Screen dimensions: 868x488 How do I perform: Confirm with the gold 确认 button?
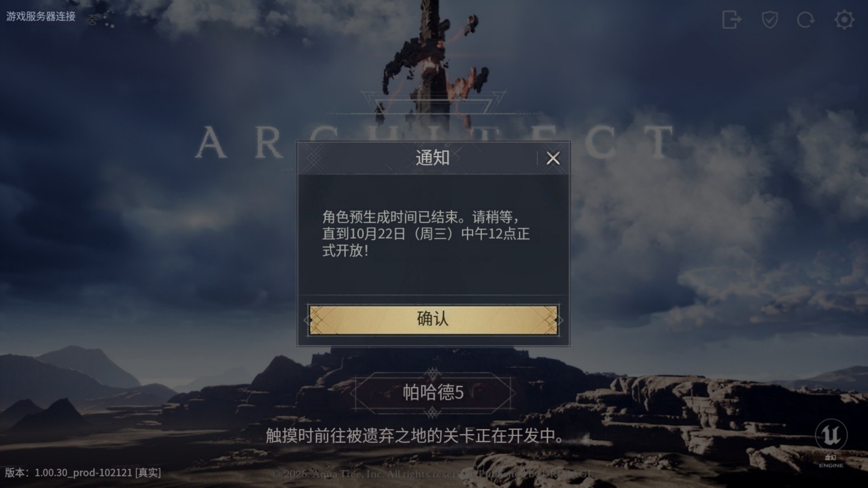(x=433, y=320)
